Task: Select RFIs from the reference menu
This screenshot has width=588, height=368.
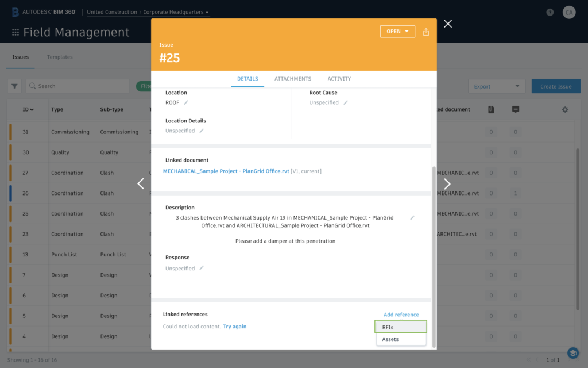Action: tap(400, 326)
